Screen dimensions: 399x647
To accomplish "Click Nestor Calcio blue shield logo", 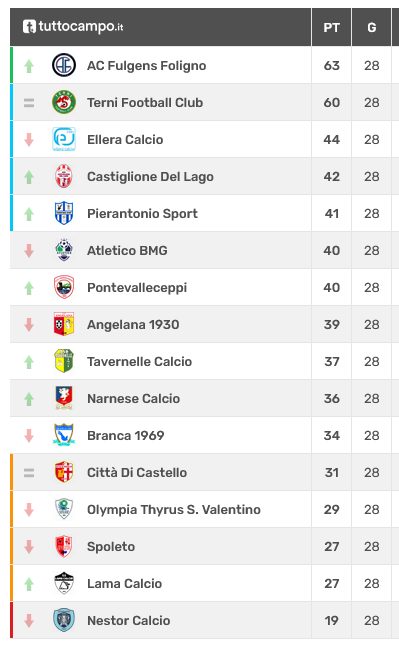I will point(64,620).
